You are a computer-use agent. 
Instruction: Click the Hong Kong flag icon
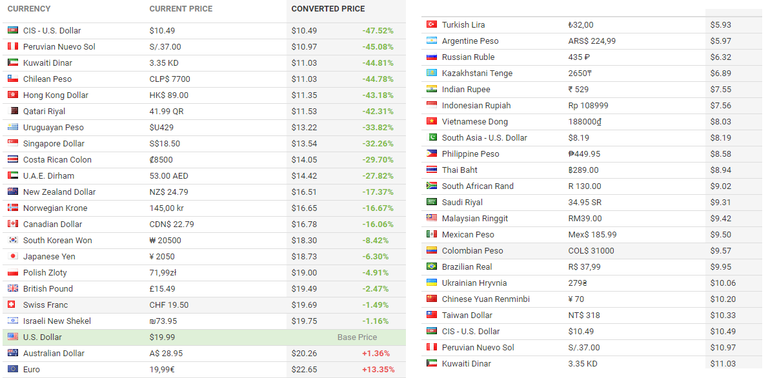(13, 95)
